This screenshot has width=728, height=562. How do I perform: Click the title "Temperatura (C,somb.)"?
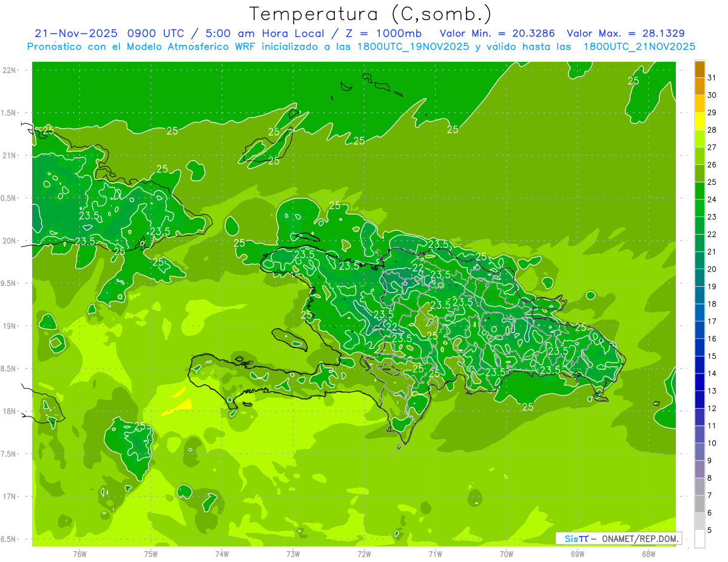click(371, 14)
